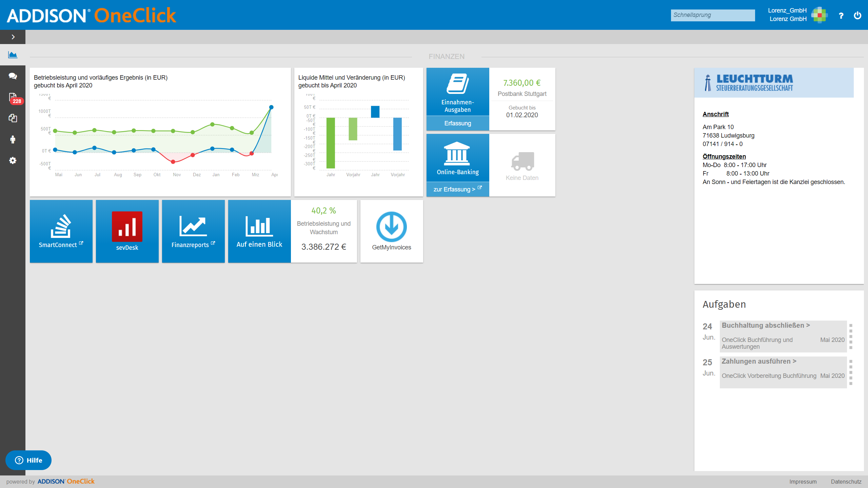The height and width of the screenshot is (488, 868).
Task: Click the Erfassung button under Einnahmen-Ausgaben
Action: 458,123
